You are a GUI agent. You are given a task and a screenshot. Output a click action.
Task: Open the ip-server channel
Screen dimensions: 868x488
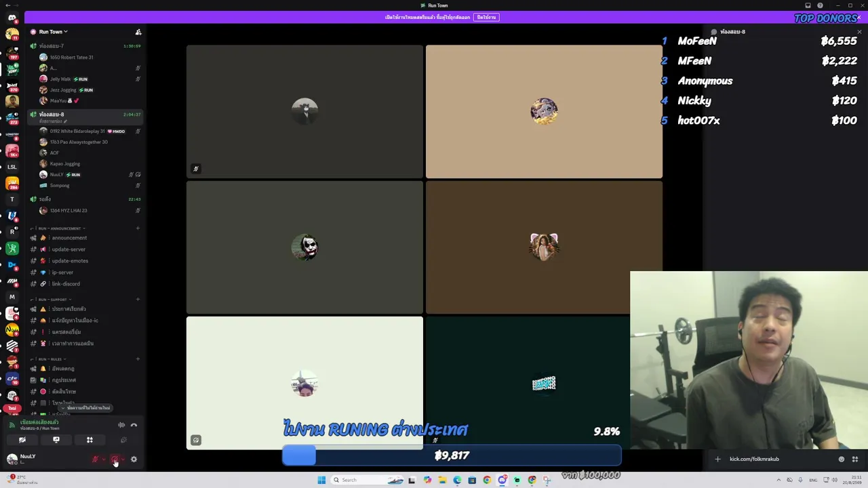click(x=62, y=272)
